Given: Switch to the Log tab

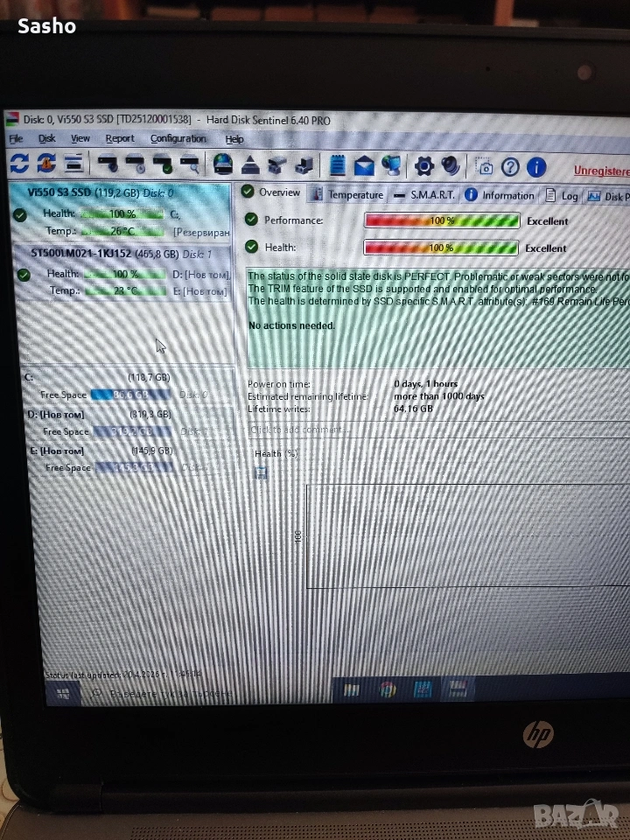Looking at the screenshot, I should pyautogui.click(x=562, y=196).
